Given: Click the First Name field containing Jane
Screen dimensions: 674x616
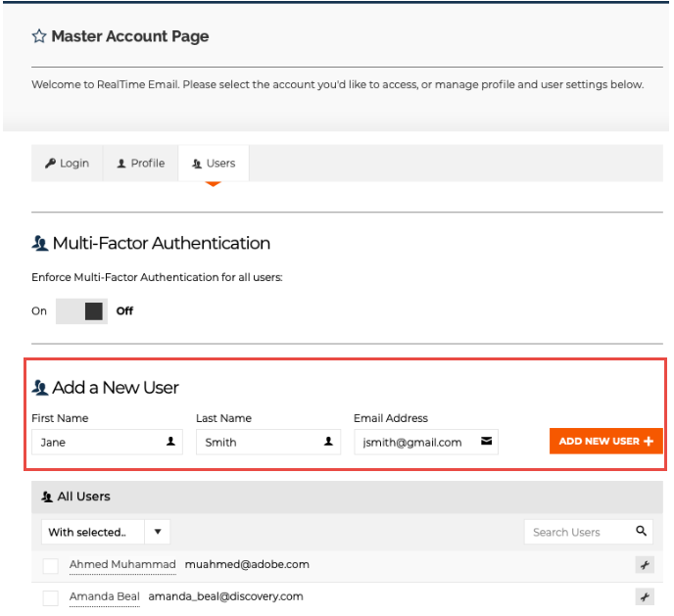Looking at the screenshot, I should pyautogui.click(x=98, y=442).
